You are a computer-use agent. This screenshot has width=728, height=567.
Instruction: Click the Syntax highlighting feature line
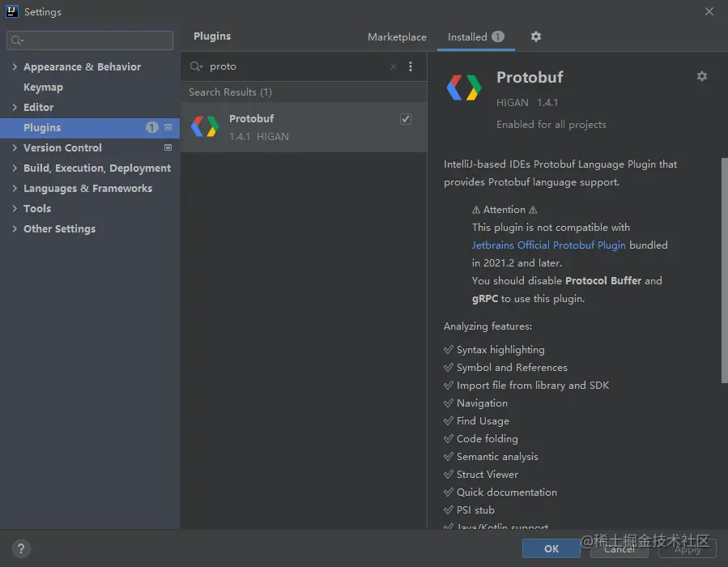494,350
